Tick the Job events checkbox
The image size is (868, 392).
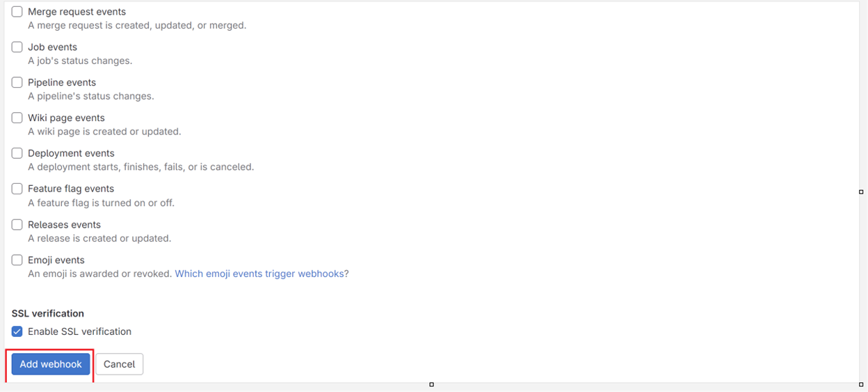(17, 47)
